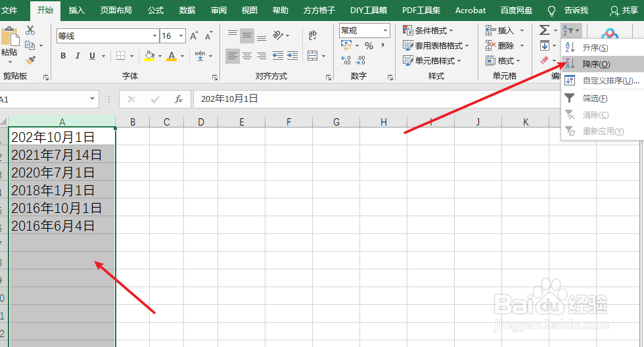
Task: Apply percent style
Action: pyautogui.click(x=369, y=45)
